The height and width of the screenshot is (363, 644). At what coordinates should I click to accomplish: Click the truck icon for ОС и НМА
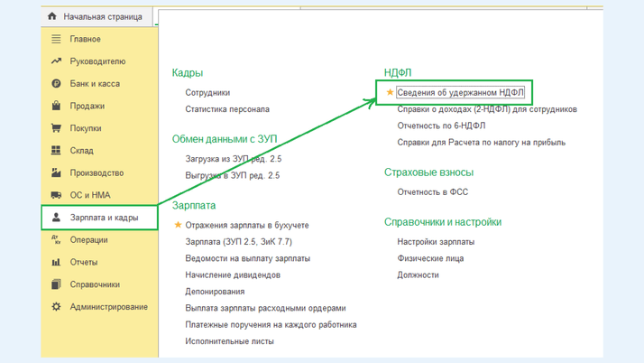click(x=56, y=195)
